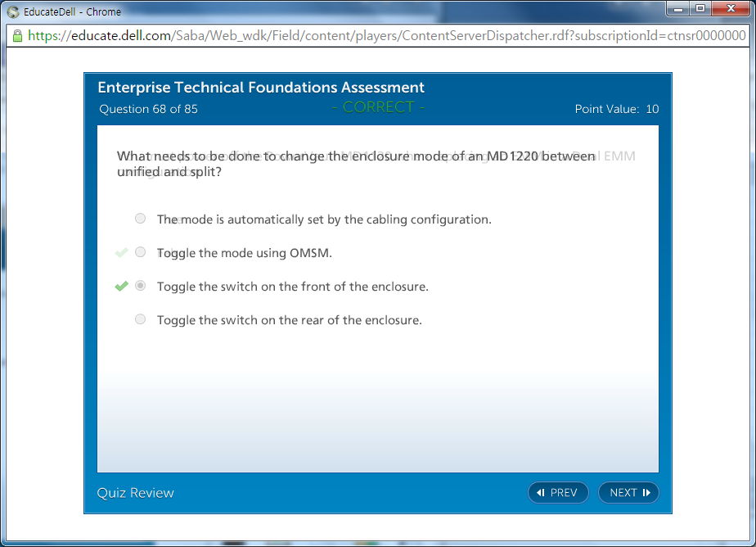Minimize the EducateDell Chrome window
This screenshot has width=756, height=547.
(678, 9)
